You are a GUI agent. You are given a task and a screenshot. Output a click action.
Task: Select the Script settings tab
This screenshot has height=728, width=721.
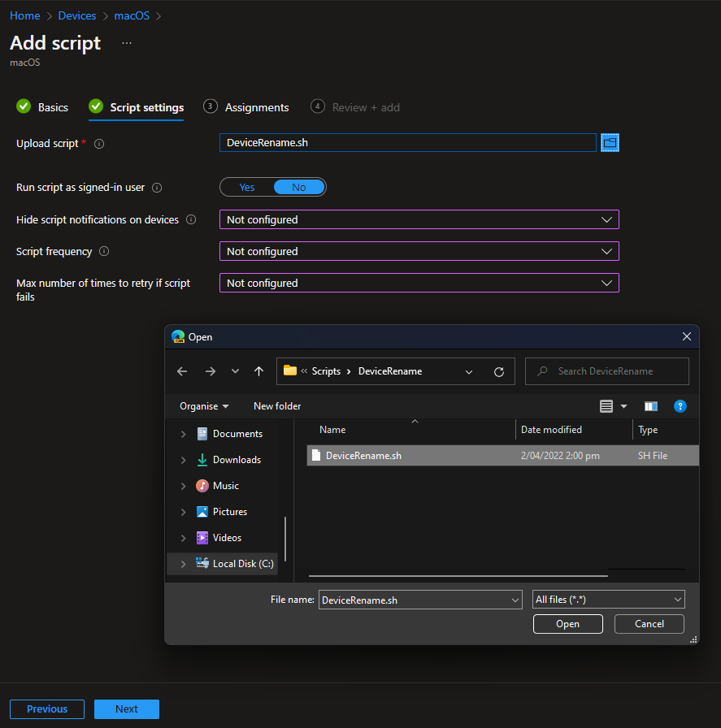136,107
